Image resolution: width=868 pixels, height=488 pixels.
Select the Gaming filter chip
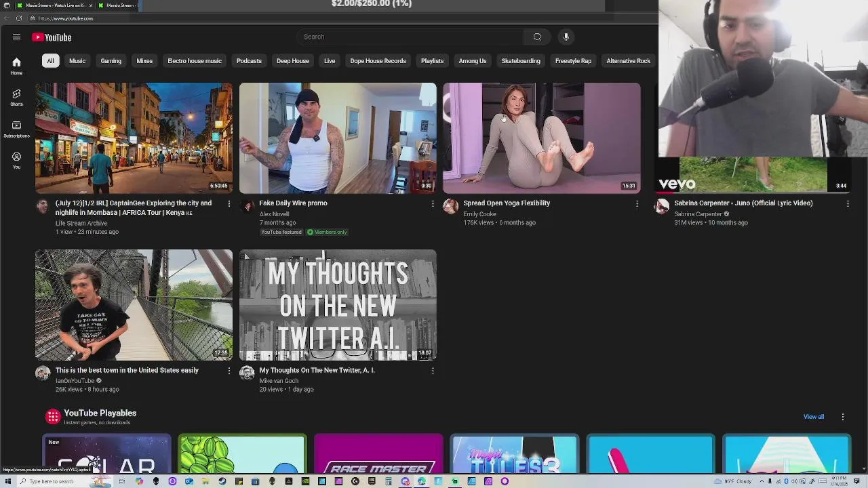111,61
